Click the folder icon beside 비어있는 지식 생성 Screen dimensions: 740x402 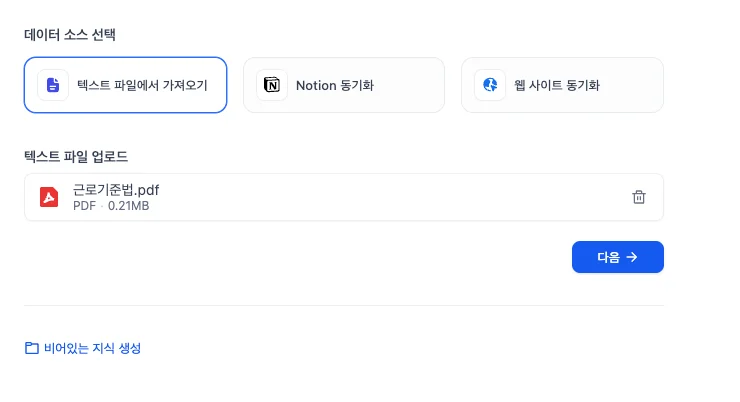coord(31,349)
